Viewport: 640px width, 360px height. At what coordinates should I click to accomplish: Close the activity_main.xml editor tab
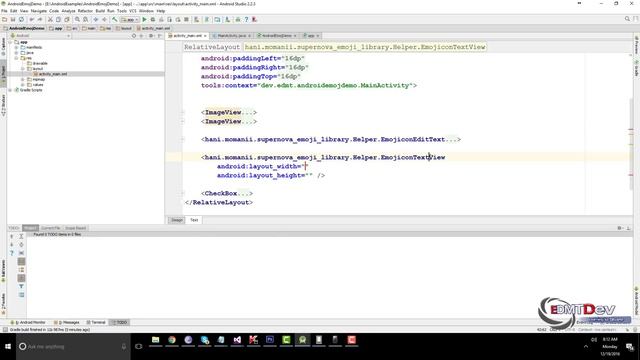pyautogui.click(x=205, y=36)
